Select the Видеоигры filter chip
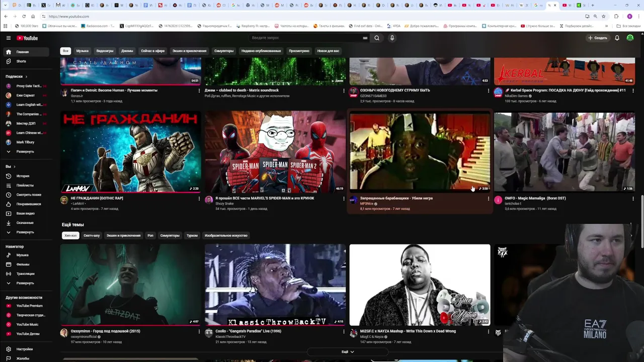The width and height of the screenshot is (644, 362). point(105,51)
